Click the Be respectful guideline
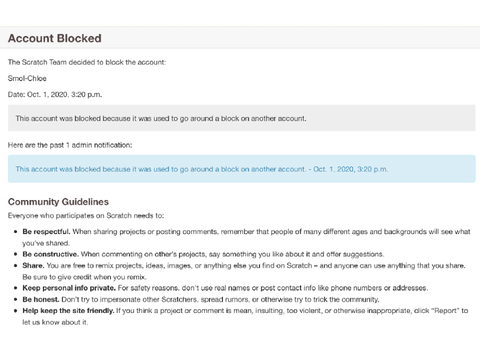480x360 pixels. tap(246, 237)
